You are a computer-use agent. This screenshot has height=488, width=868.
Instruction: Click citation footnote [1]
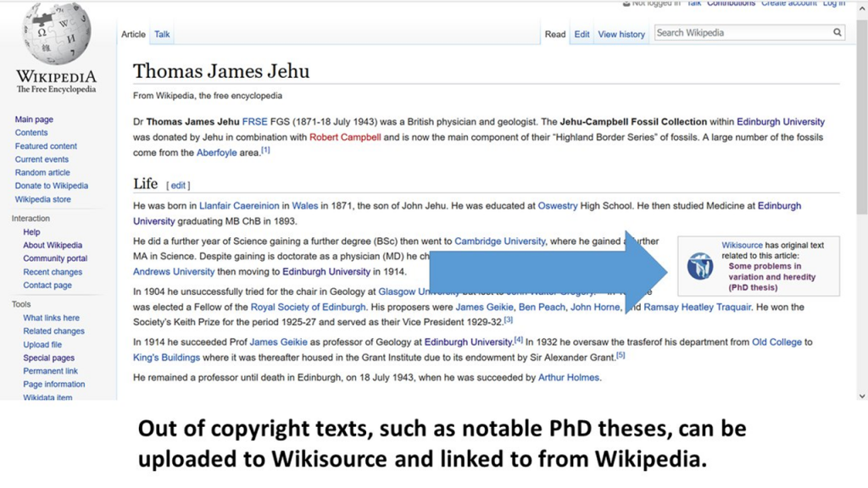[265, 150]
